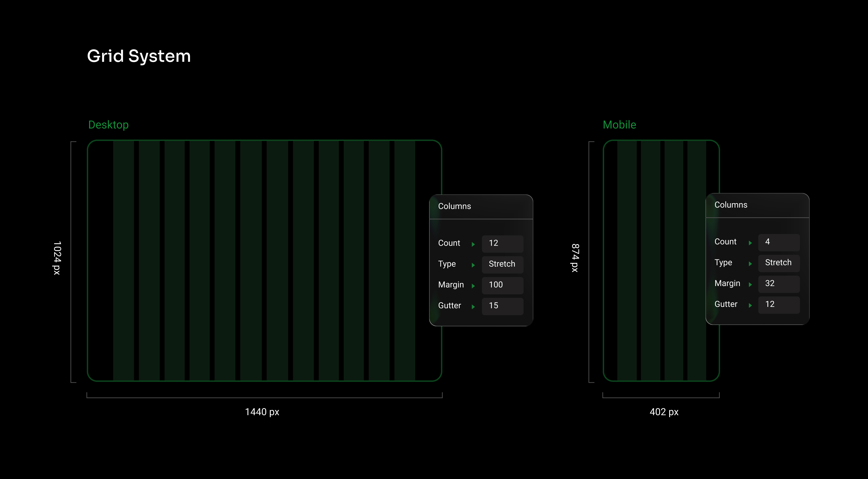Click the Mobile Count value field showing 4

click(x=779, y=242)
